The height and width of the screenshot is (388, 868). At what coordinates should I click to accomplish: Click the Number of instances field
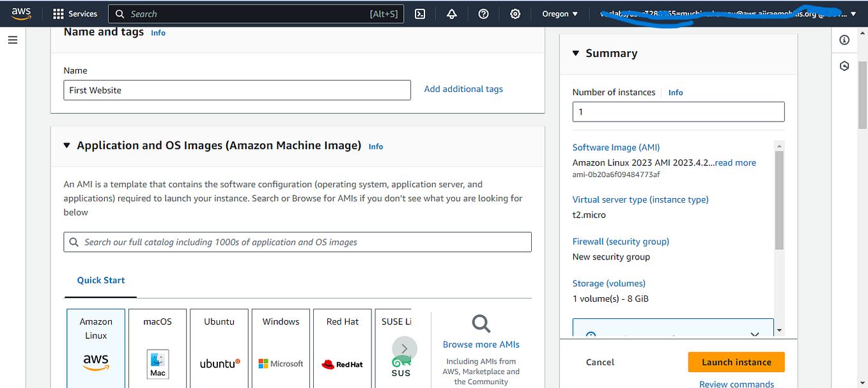678,111
